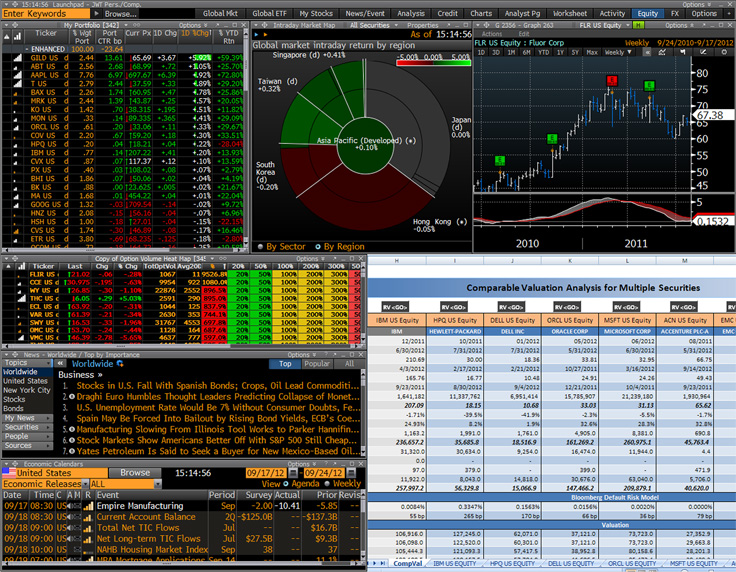Open Actions menu in graph window

(491, 34)
